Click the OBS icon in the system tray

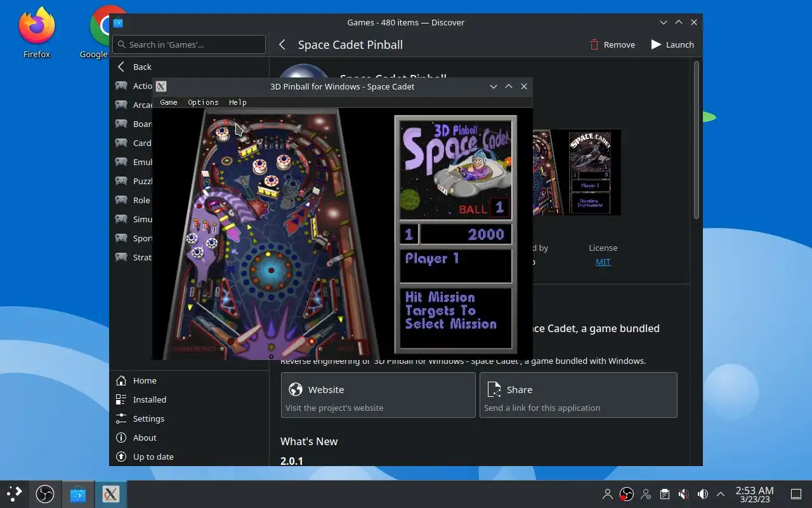[x=627, y=493]
